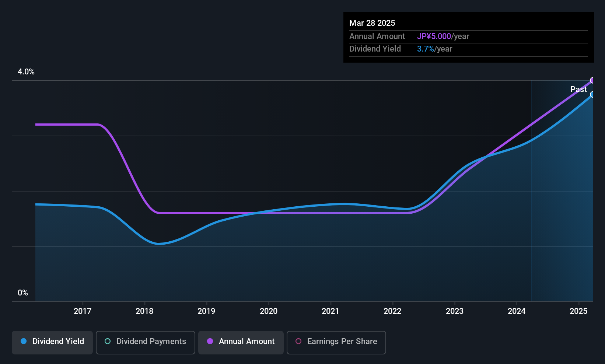Click the 4.0% y-axis label
The image size is (605, 364).
point(26,72)
